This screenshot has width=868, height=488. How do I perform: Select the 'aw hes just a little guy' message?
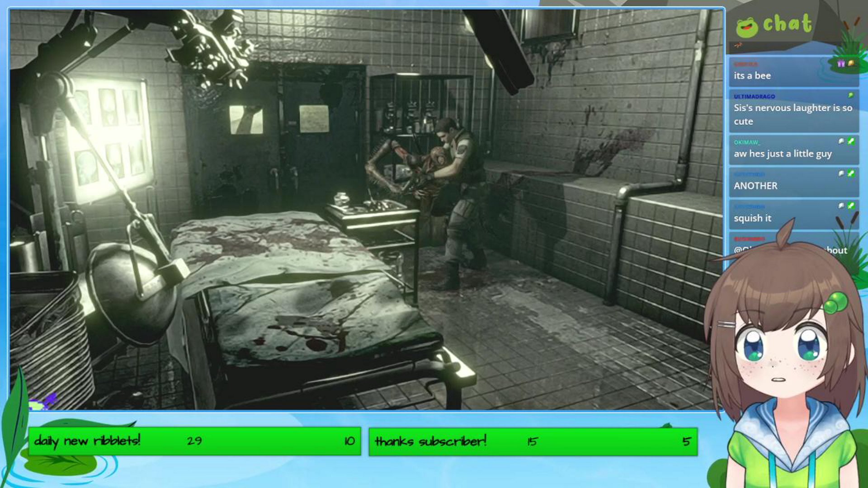(x=783, y=154)
